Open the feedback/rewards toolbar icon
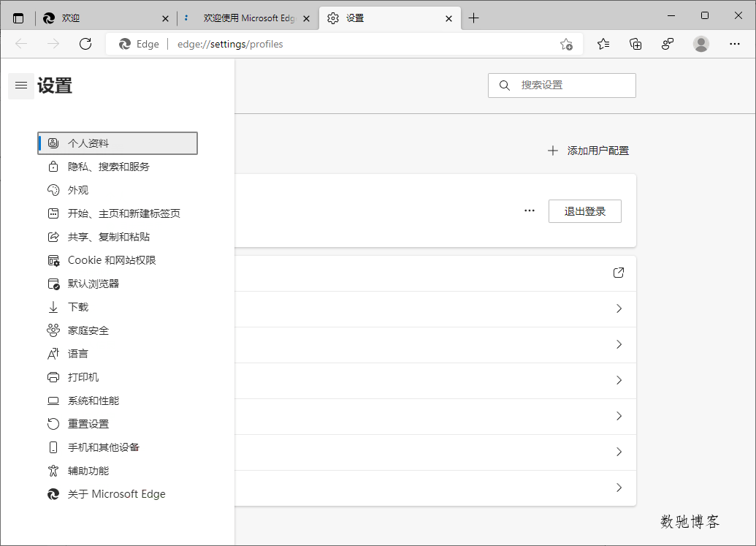 pos(668,45)
